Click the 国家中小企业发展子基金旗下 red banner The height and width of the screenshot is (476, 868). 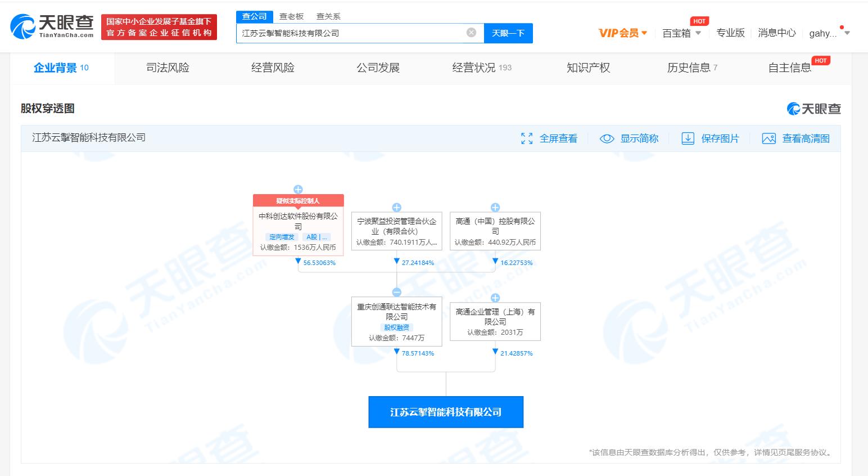coord(159,27)
